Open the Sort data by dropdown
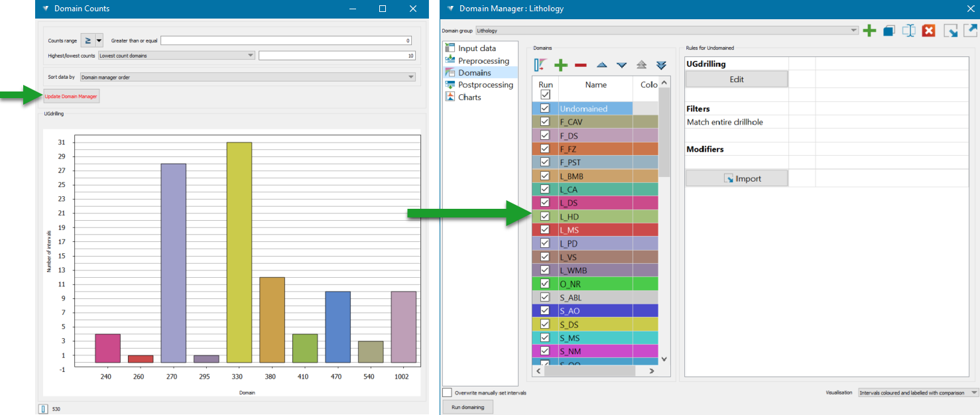The height and width of the screenshot is (415, 980). [x=247, y=77]
